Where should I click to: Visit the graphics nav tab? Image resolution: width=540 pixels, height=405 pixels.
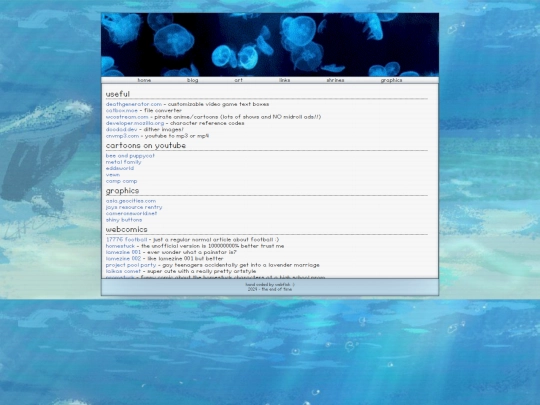coord(391,80)
